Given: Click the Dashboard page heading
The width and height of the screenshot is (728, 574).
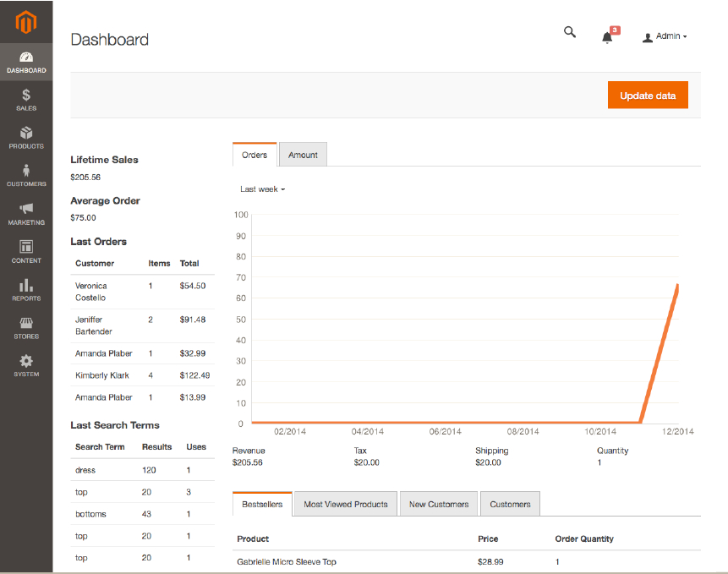Looking at the screenshot, I should coord(110,40).
